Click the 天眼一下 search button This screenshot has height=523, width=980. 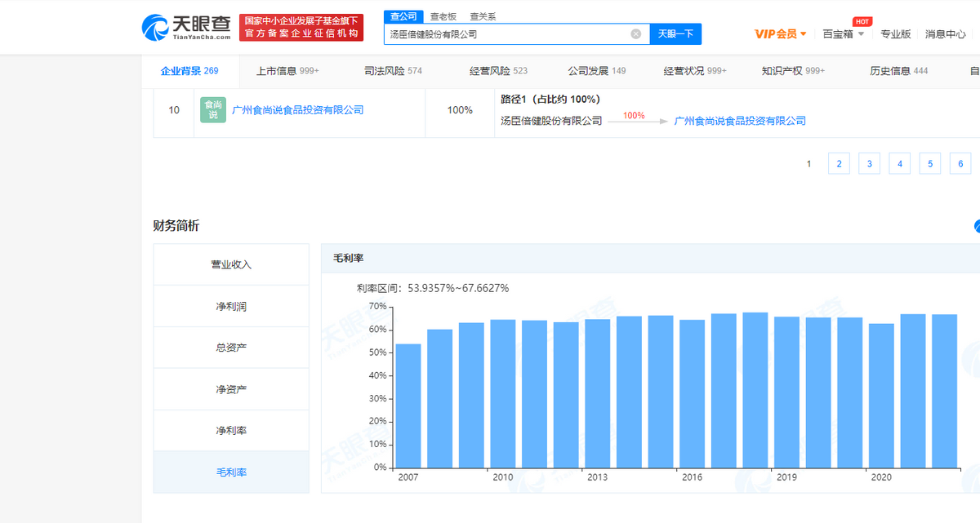coord(675,34)
